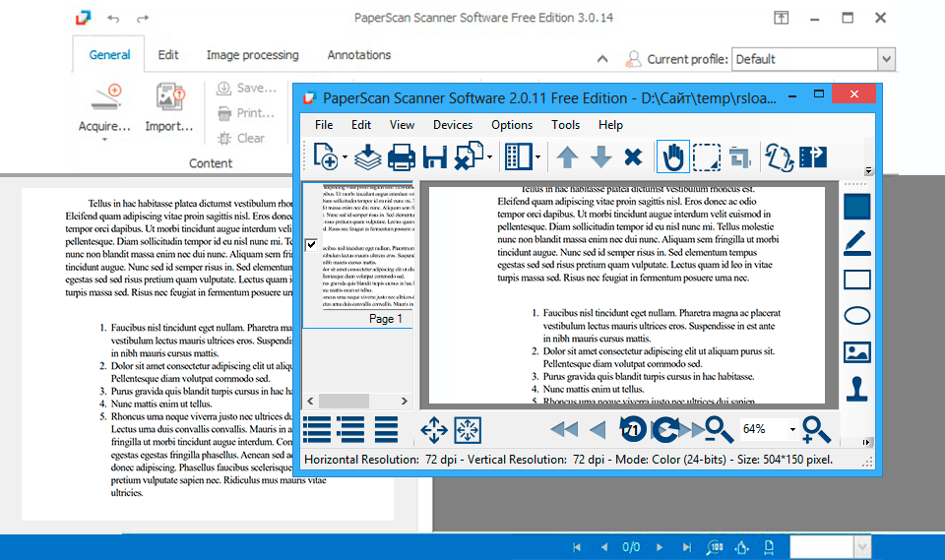The image size is (945, 560).
Task: Click 100% zoom icon in blue status bar
Action: pos(715,547)
